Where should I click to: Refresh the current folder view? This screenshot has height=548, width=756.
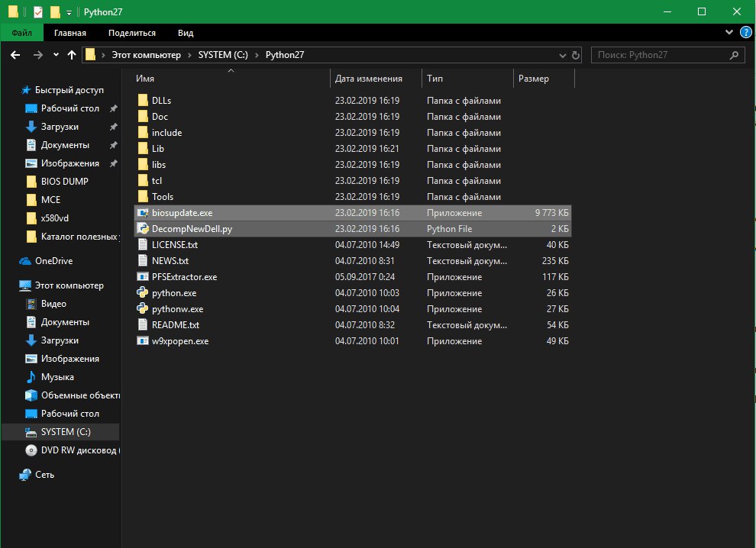tap(576, 55)
